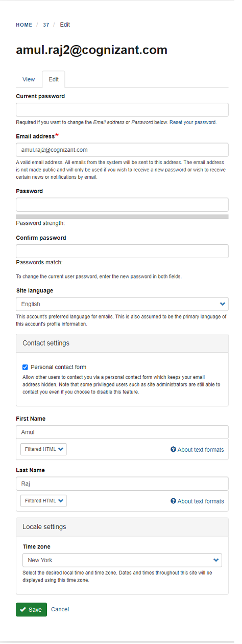This screenshot has height=644, width=242.
Task: Click the Site language dropdown arrow
Action: pyautogui.click(x=222, y=304)
